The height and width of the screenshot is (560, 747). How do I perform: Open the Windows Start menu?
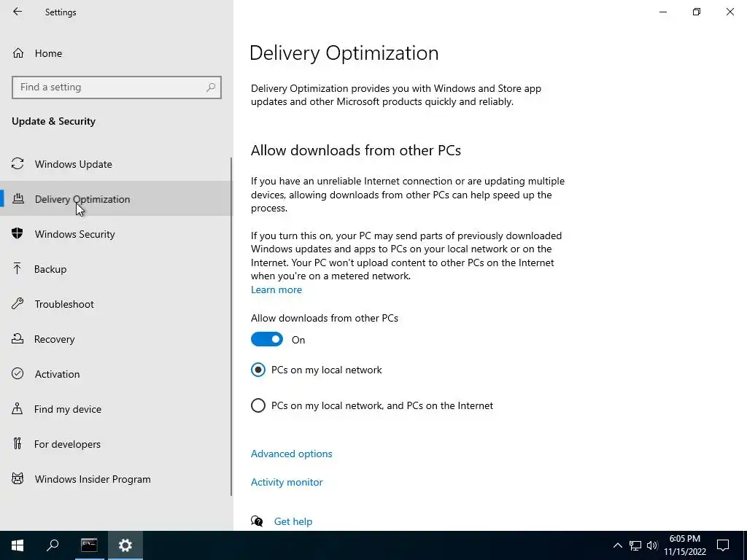click(x=18, y=545)
